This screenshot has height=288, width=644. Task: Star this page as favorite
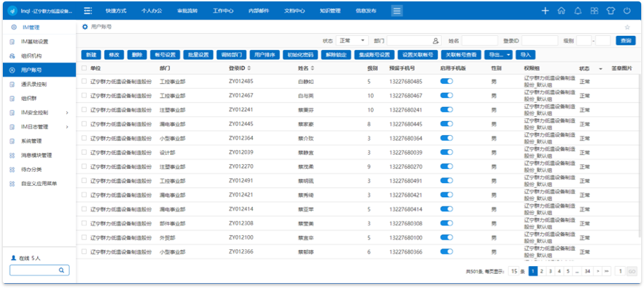[x=627, y=27]
